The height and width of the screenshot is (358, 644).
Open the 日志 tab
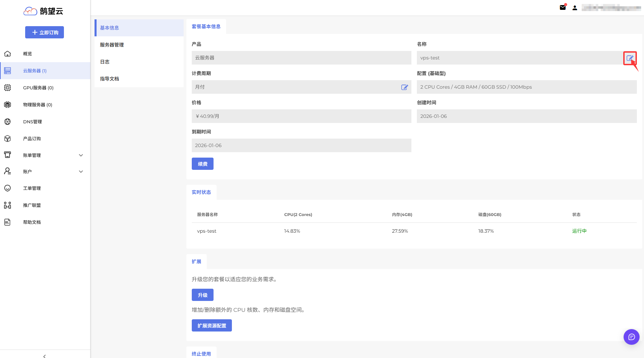(105, 62)
